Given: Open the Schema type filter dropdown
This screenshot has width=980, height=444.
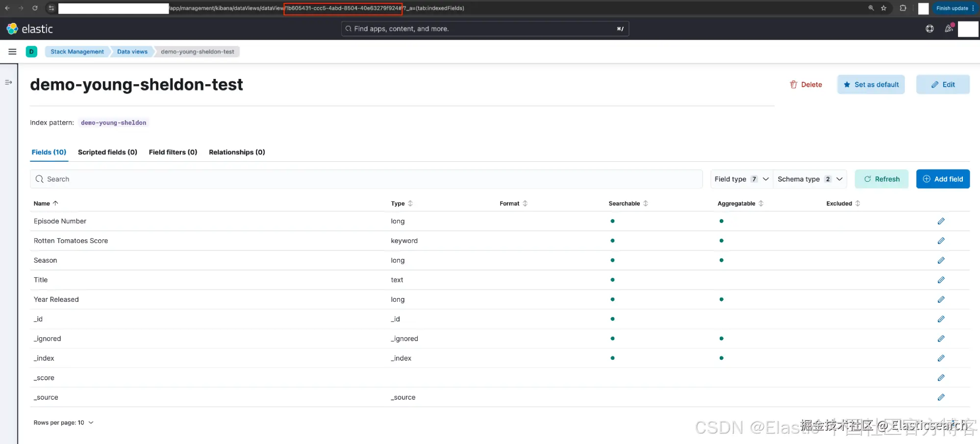Looking at the screenshot, I should point(810,179).
